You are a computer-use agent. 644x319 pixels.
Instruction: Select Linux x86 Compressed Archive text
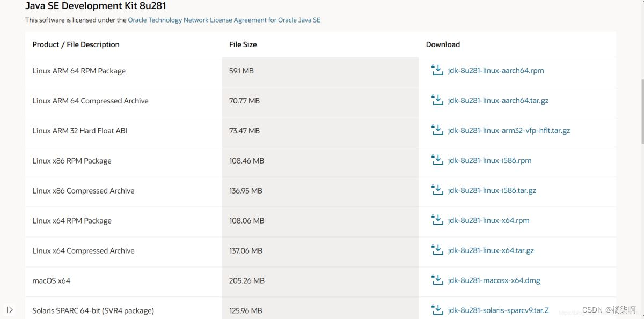point(83,191)
